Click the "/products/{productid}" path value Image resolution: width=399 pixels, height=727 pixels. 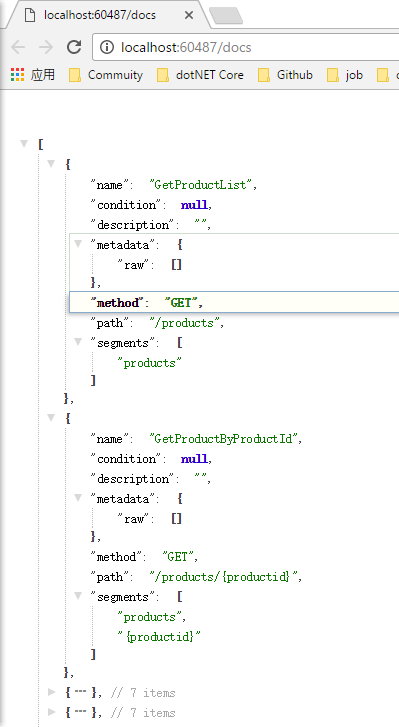pos(224,577)
